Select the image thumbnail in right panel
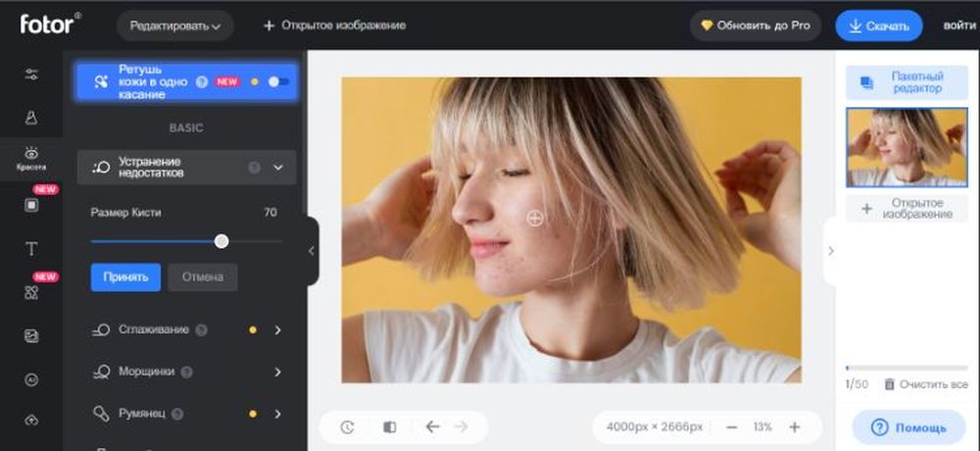The width and height of the screenshot is (980, 451). click(x=906, y=148)
